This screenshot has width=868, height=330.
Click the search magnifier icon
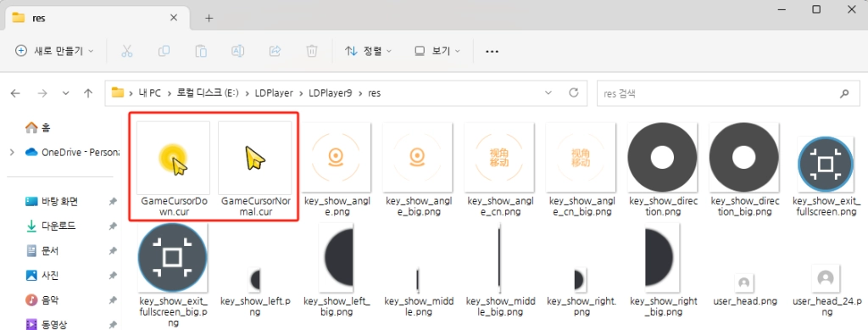point(845,93)
